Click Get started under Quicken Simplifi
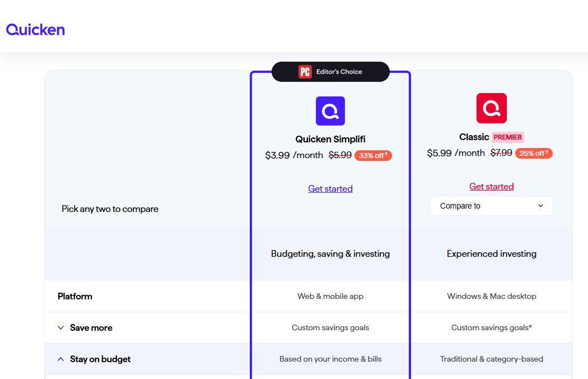This screenshot has width=588, height=379. [x=330, y=188]
